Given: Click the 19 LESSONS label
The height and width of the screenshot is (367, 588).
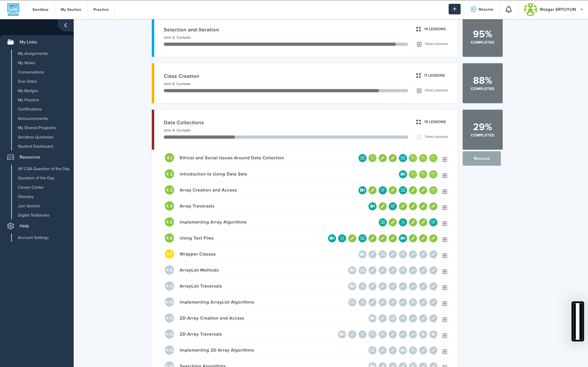Looking at the screenshot, I should (435, 122).
